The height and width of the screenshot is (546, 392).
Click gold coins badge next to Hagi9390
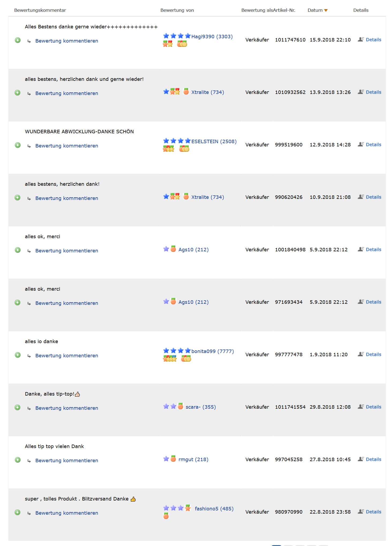[x=182, y=44]
